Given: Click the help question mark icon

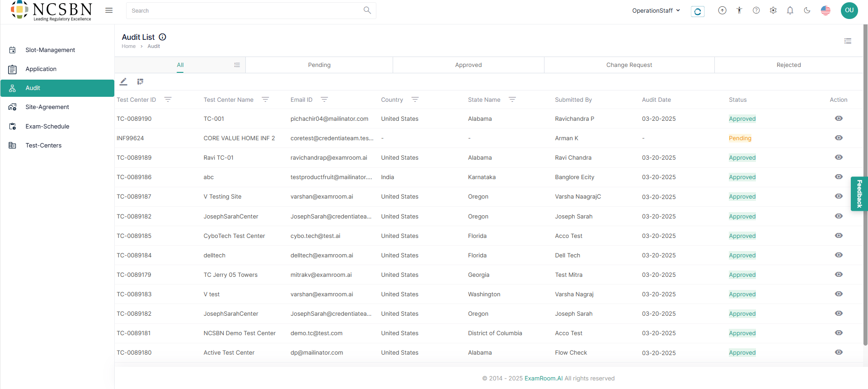Looking at the screenshot, I should [x=756, y=10].
